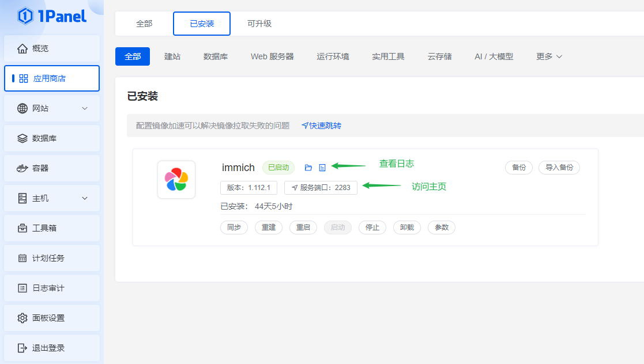Open 面板设置 panel settings
644x364 pixels.
pyautogui.click(x=52, y=318)
